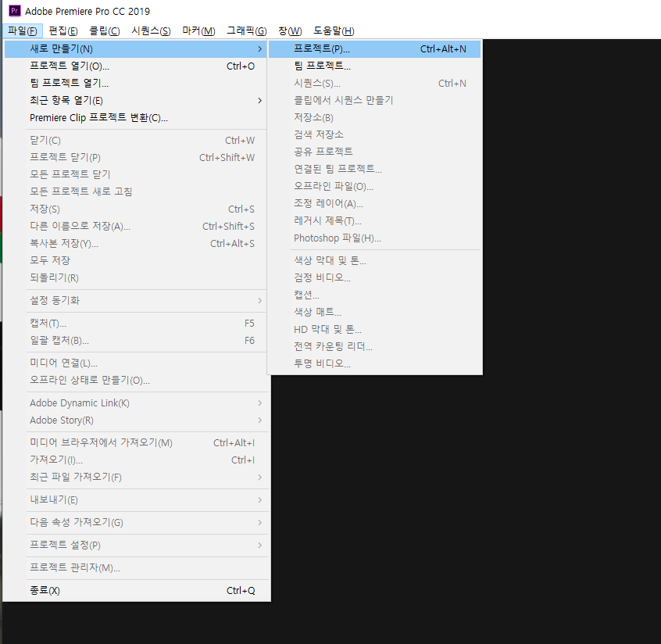Choose 프로젝트 열기(O)... from File menu
Screen dimensions: 661x644
(135, 66)
